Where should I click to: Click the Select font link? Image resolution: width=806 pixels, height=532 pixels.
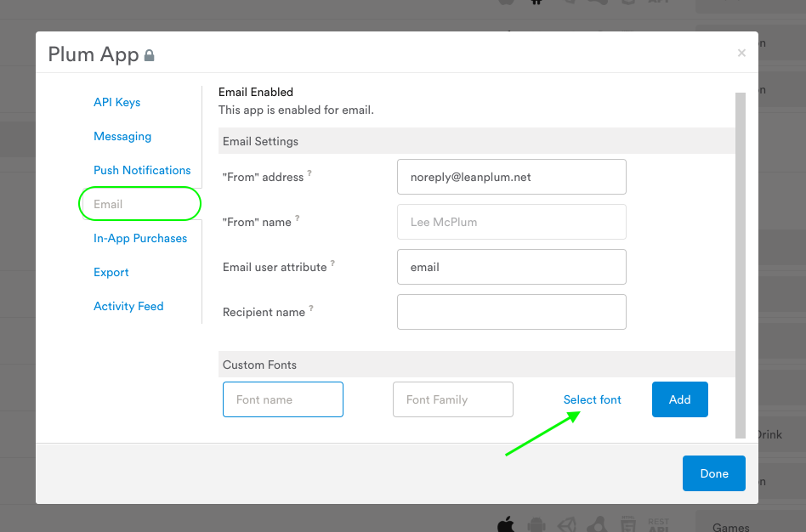click(592, 399)
